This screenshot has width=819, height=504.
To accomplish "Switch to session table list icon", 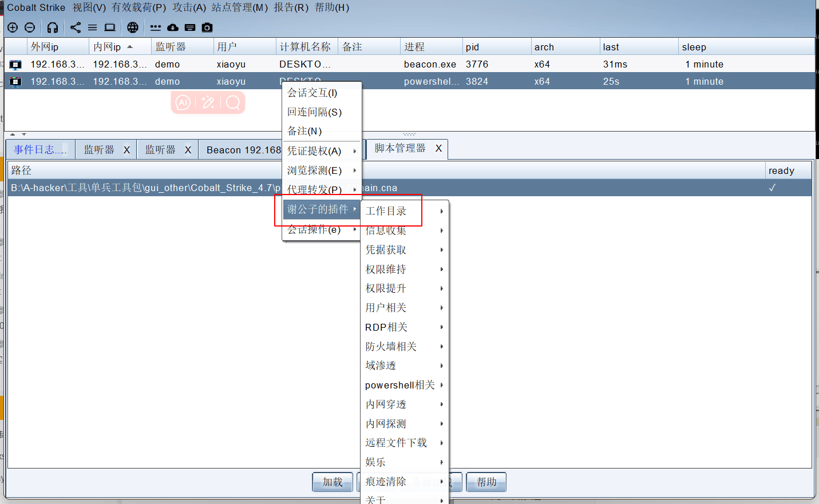I will pyautogui.click(x=92, y=27).
